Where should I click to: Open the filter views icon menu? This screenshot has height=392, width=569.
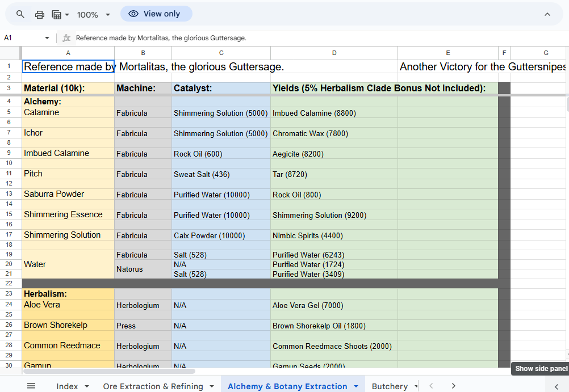pyautogui.click(x=60, y=14)
